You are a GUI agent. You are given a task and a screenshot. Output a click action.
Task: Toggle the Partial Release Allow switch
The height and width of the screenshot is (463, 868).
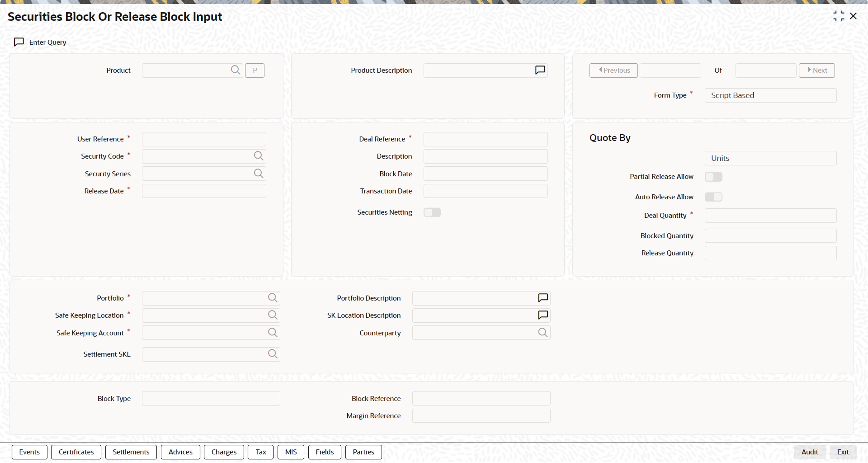pos(713,177)
